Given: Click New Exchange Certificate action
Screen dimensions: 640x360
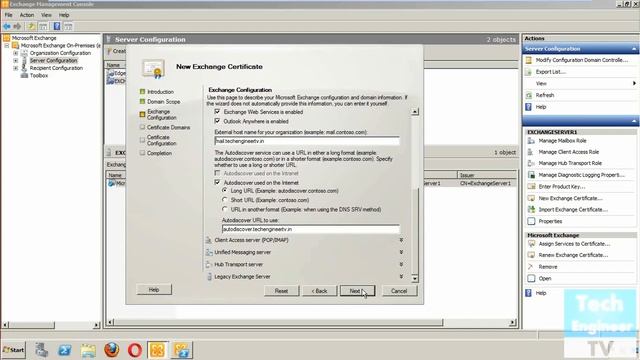Looking at the screenshot, I should point(570,198).
